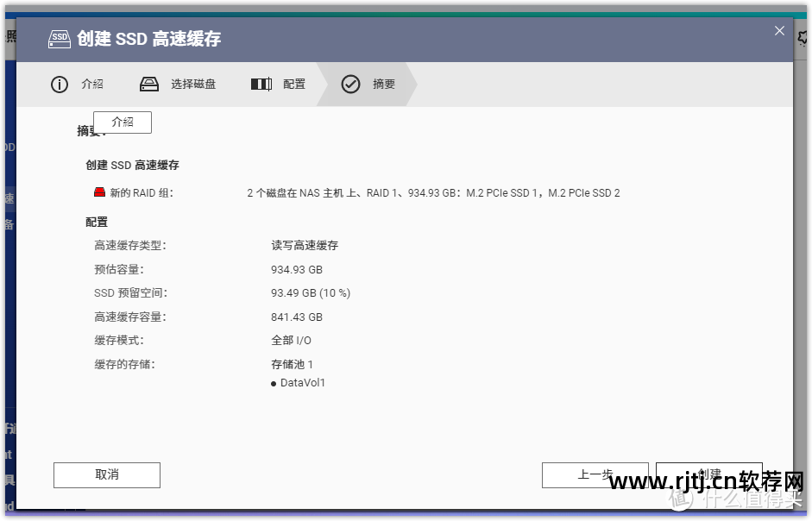Click the 存储池 1 entry
Screen dimensions: 812x521
tap(292, 365)
